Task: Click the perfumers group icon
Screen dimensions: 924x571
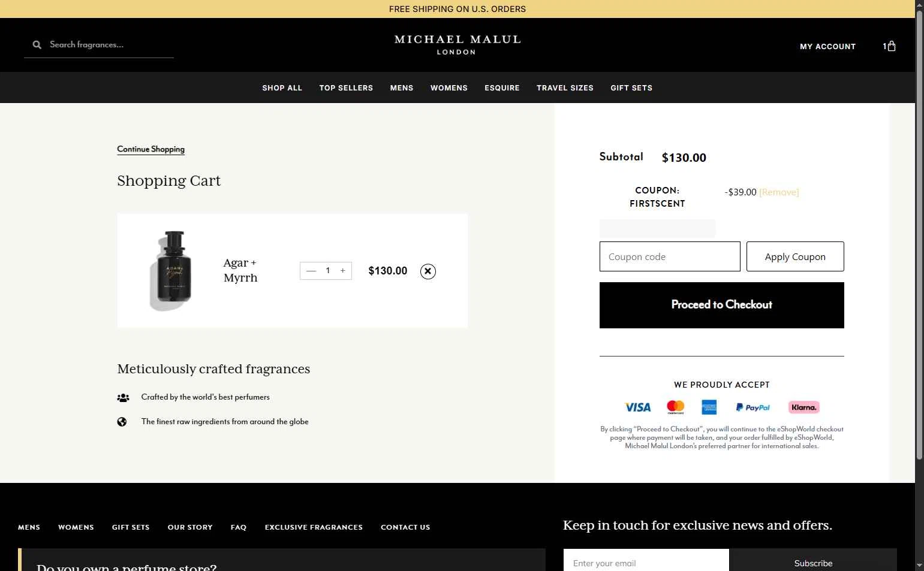Action: click(x=123, y=397)
